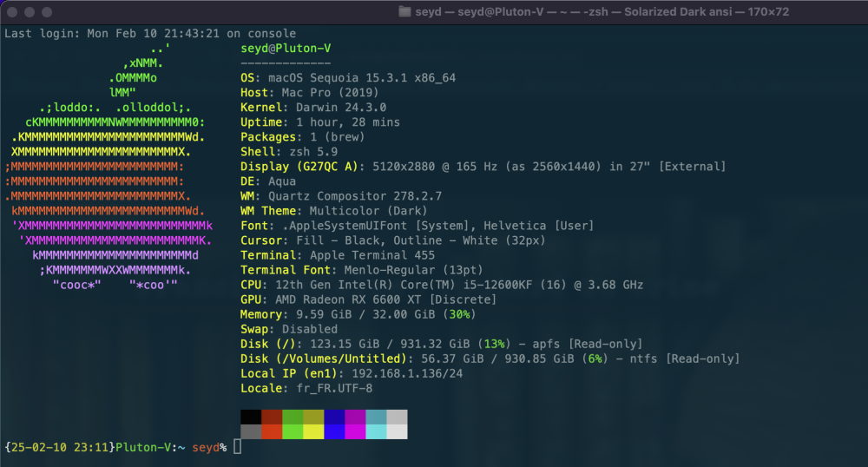Screen dimensions: 868x467
Task: Click the DE Aqua line
Action: 268,181
